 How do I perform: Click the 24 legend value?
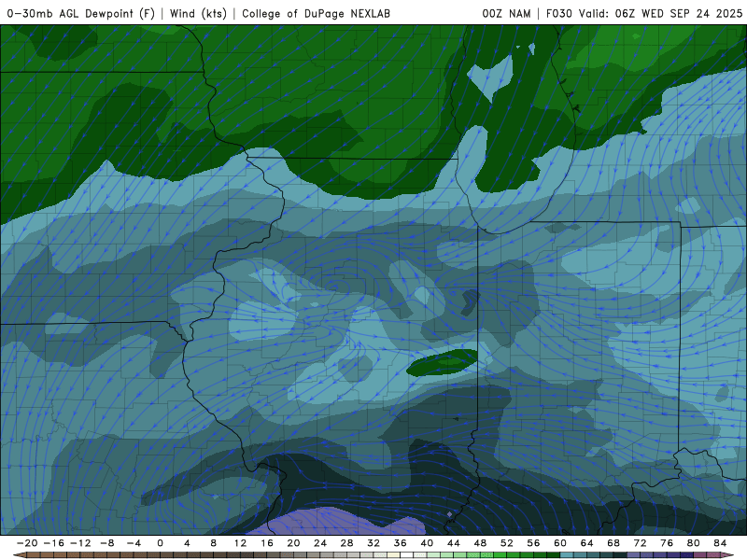320,543
